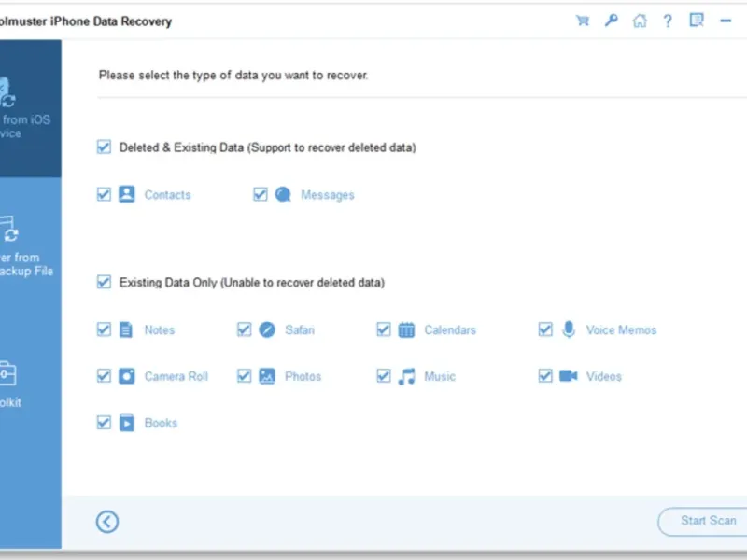
Task: Click the Notes document icon
Action: click(x=126, y=329)
